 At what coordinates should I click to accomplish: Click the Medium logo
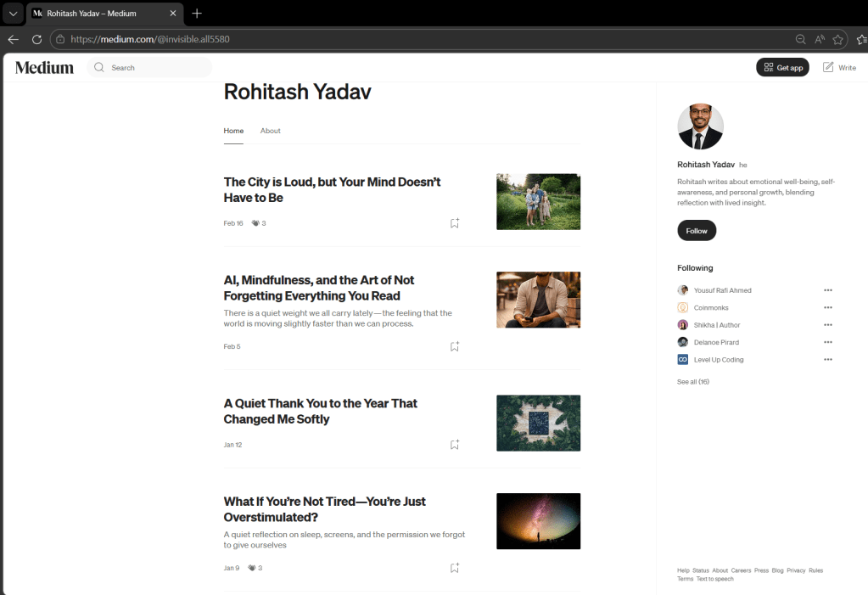44,68
